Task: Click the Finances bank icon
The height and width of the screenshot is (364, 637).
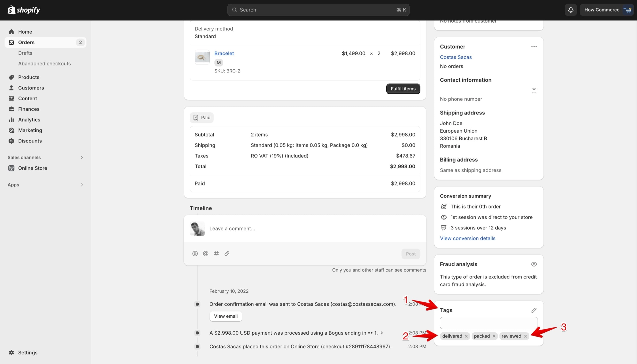Action: [x=11, y=109]
